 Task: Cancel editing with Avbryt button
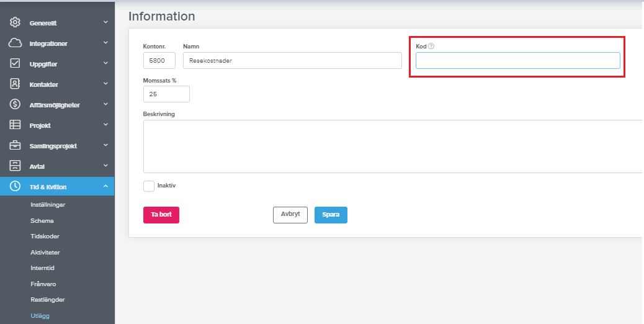tap(290, 215)
